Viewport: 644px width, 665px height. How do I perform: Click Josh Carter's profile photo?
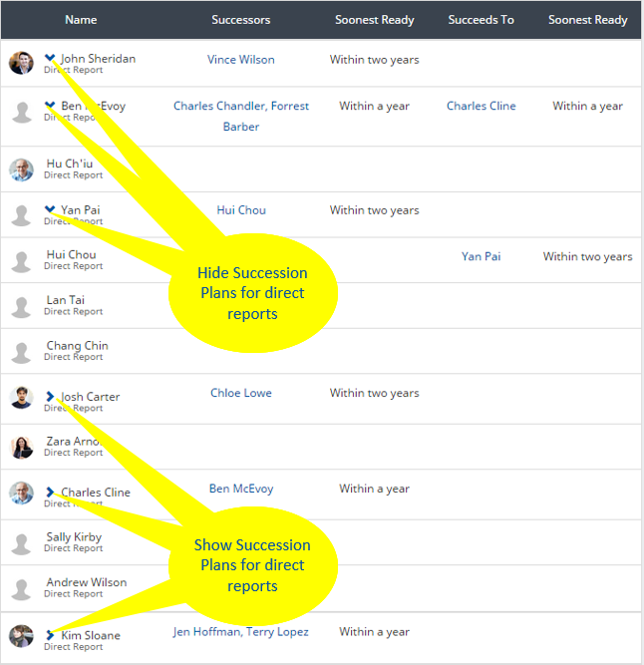tap(21, 398)
